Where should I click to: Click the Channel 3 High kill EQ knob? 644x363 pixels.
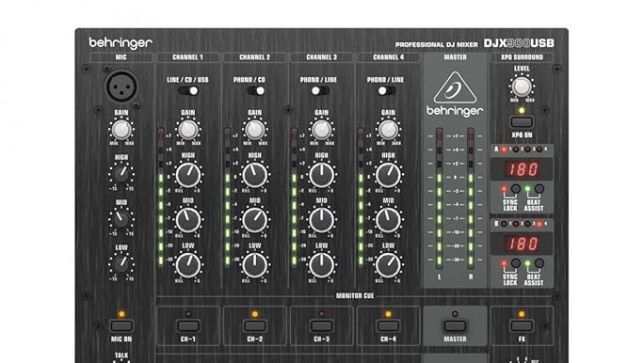322,175
